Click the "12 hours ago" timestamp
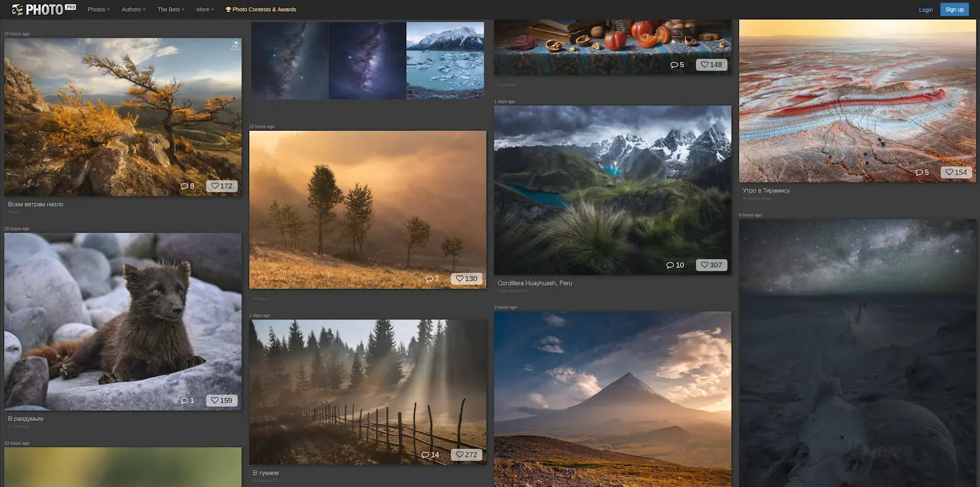The image size is (980, 487). [262, 127]
